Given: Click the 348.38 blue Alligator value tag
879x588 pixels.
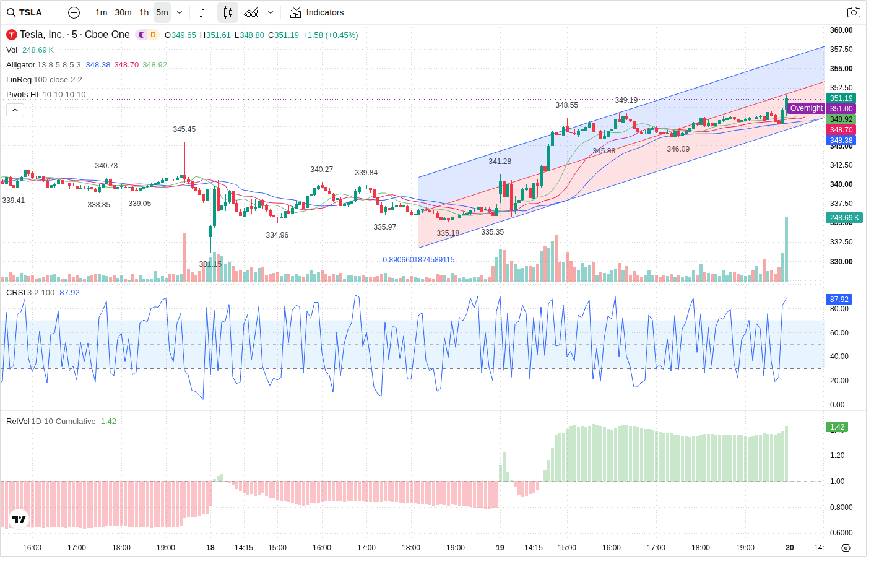Looking at the screenshot, I should pos(841,141).
